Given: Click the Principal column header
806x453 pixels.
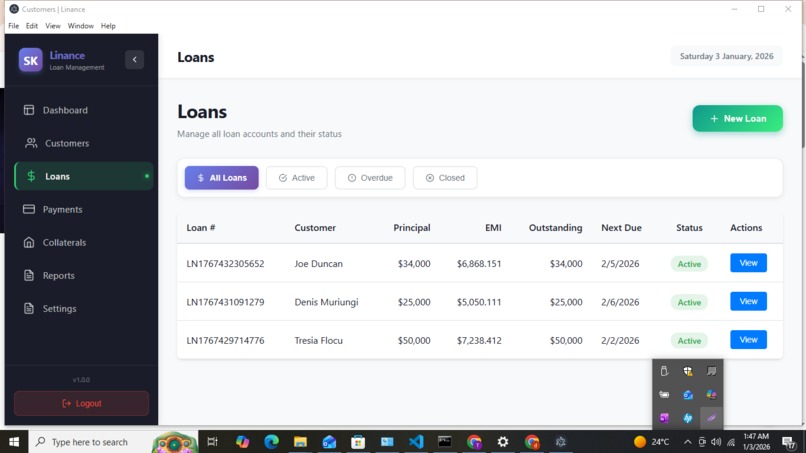Looking at the screenshot, I should point(412,228).
